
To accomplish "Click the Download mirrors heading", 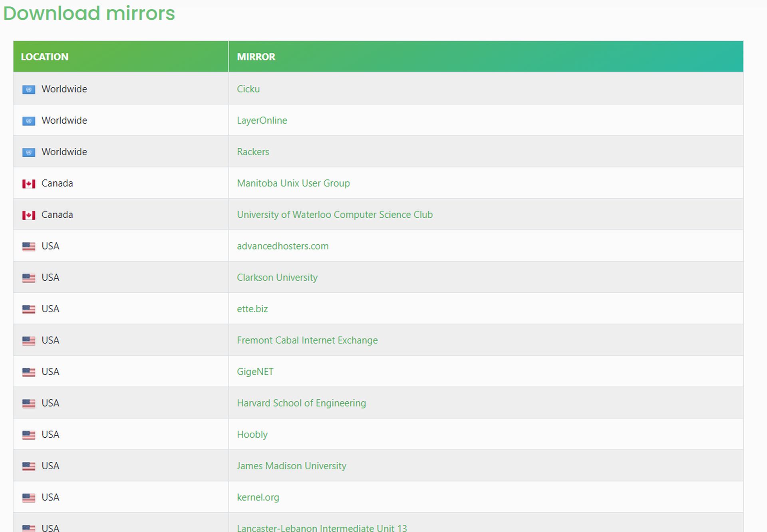I will [x=89, y=13].
